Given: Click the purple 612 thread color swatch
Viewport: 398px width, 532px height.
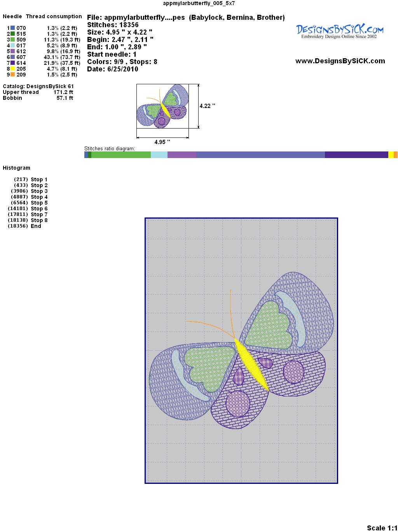Looking at the screenshot, I should click(x=13, y=51).
